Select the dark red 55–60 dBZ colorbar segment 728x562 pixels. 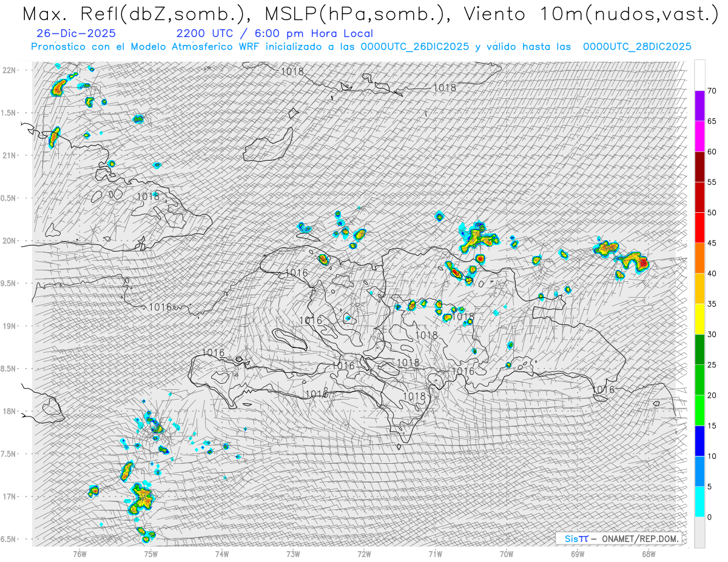pos(699,167)
